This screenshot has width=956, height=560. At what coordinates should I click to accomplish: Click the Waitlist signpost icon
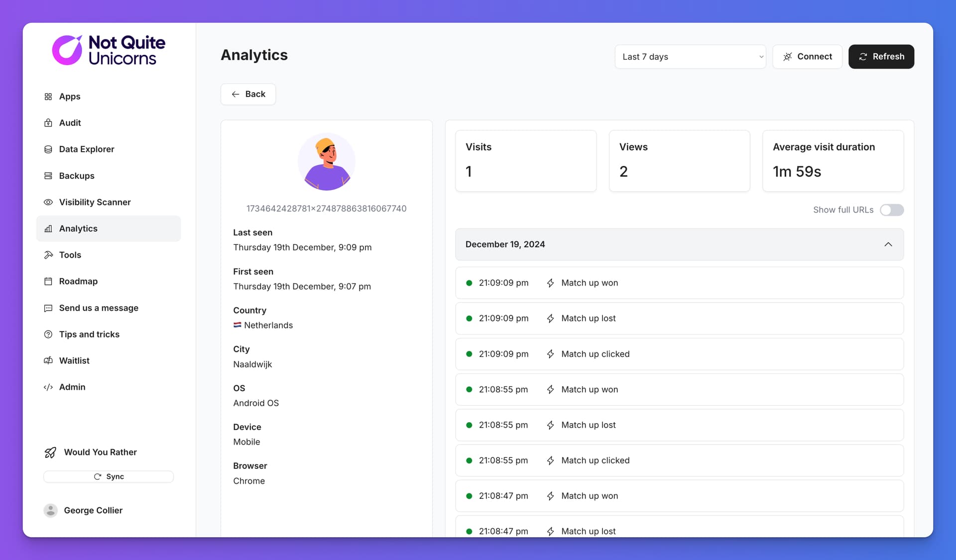pos(48,361)
